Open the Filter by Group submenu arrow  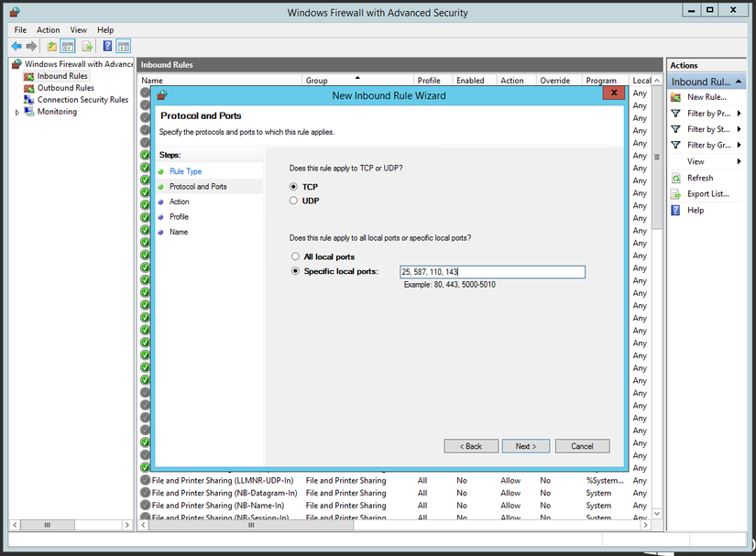[740, 145]
